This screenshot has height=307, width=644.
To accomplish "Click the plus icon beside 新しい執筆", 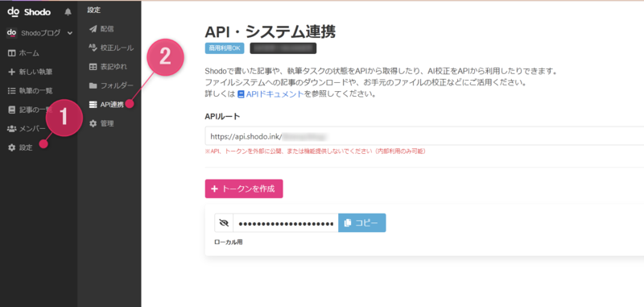I will coord(11,72).
